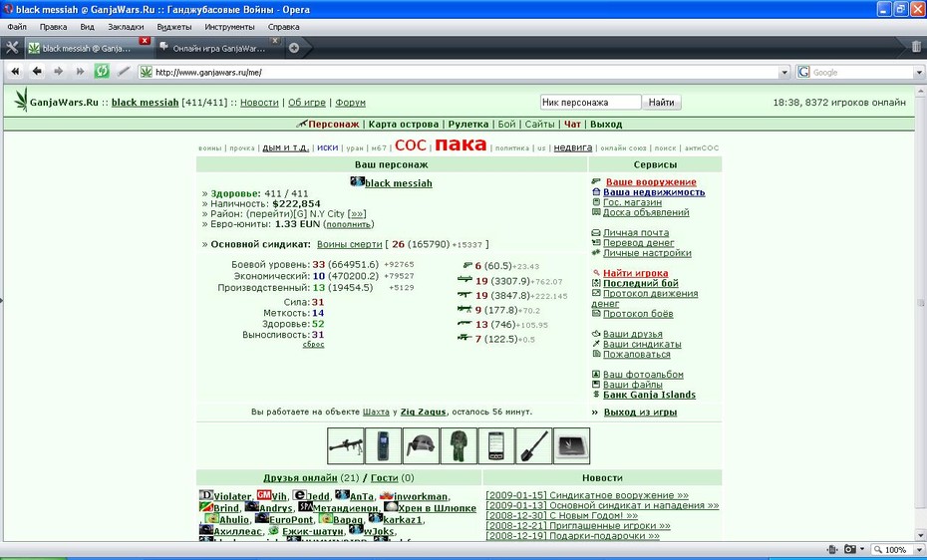Open the closed tabs trash can

click(x=916, y=47)
